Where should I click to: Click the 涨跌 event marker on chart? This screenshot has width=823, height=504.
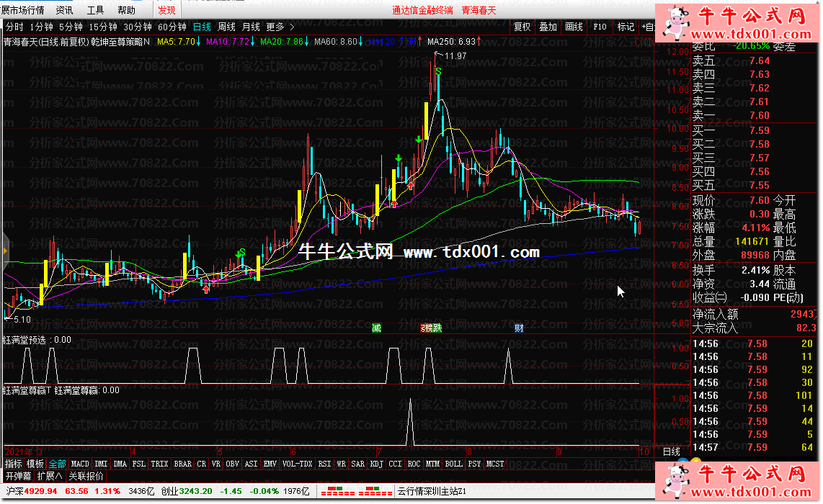click(431, 328)
